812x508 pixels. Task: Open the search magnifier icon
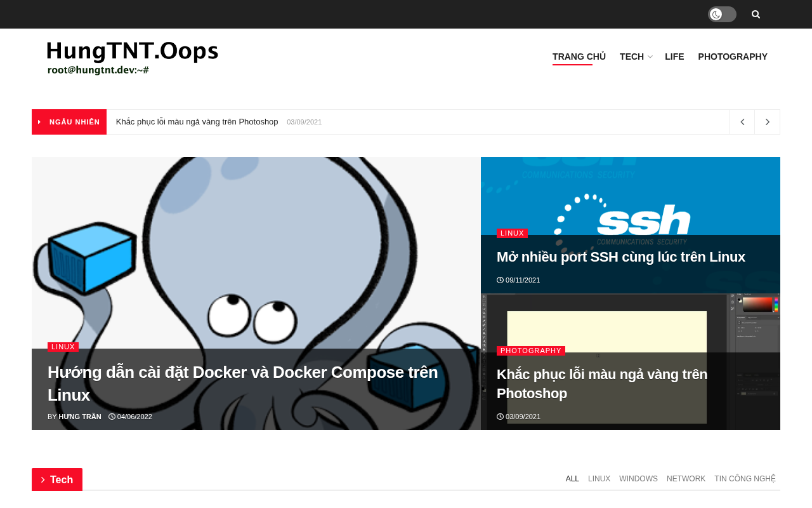click(x=756, y=14)
